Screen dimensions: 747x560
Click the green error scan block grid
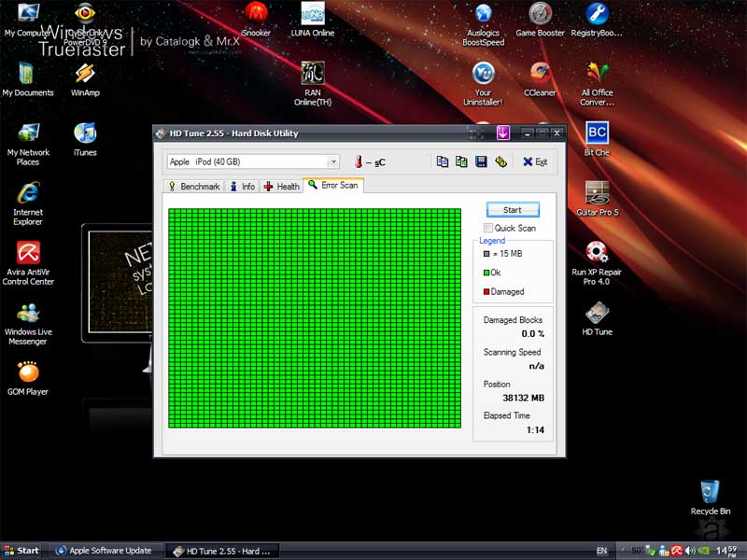point(315,318)
